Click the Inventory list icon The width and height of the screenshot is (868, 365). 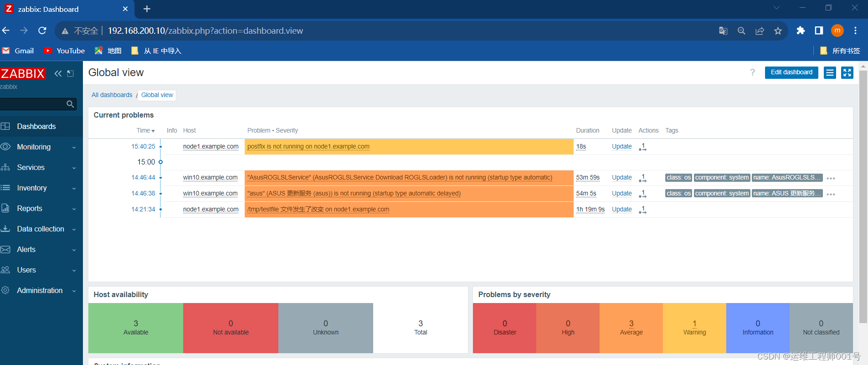click(x=5, y=188)
